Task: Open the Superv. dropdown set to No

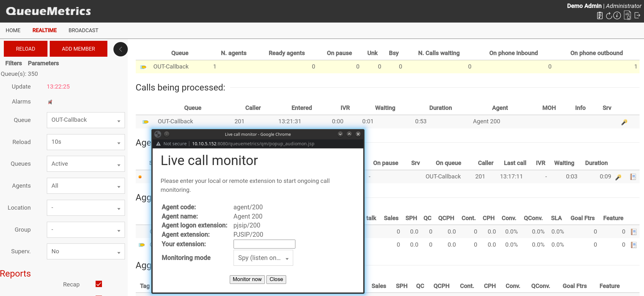Action: (x=86, y=251)
